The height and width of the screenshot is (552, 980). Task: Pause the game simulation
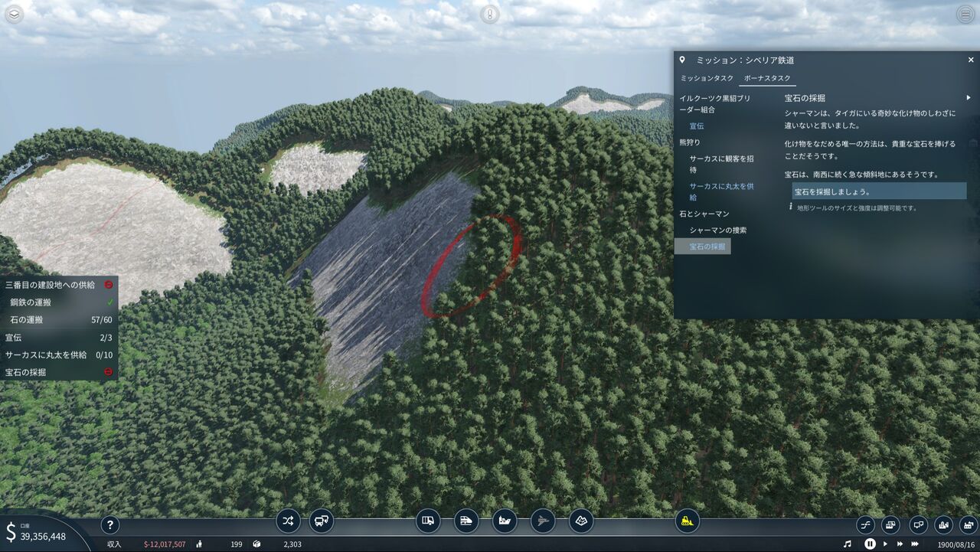(x=870, y=544)
